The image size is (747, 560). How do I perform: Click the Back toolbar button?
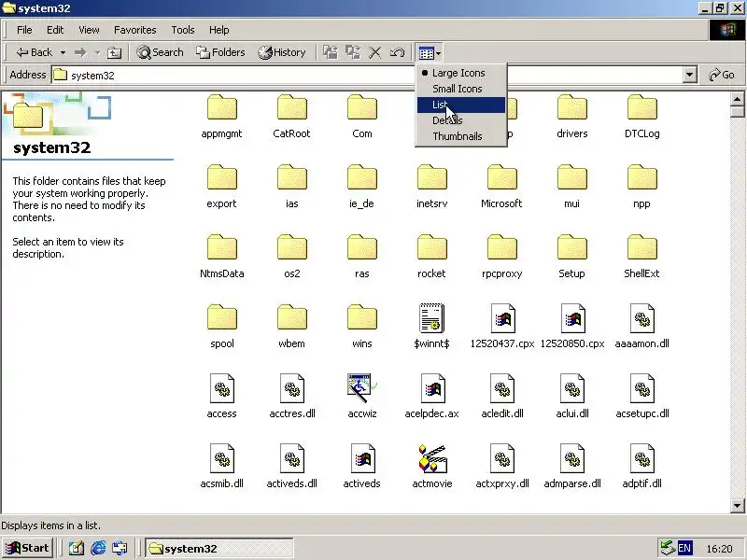[35, 52]
